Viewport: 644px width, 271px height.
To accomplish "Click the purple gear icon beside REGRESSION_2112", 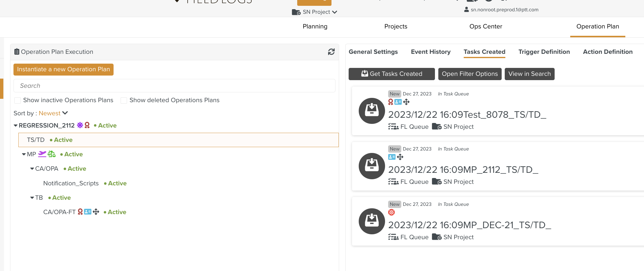I will [80, 125].
